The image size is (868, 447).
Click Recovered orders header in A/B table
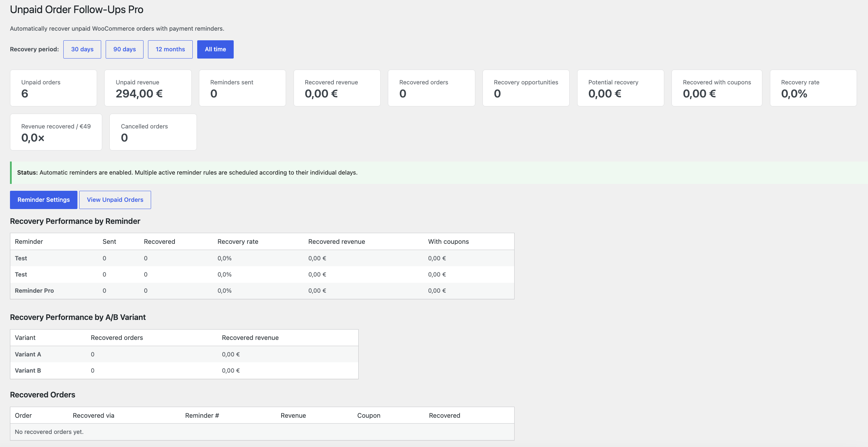pyautogui.click(x=117, y=338)
